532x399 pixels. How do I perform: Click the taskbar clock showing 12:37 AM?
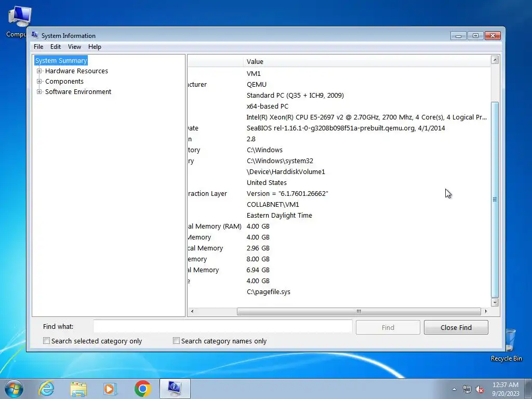506,389
